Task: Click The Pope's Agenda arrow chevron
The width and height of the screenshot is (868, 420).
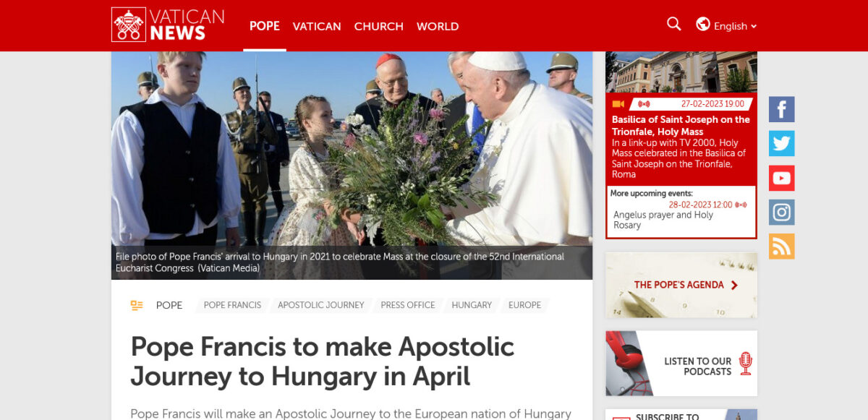Action: 735,285
